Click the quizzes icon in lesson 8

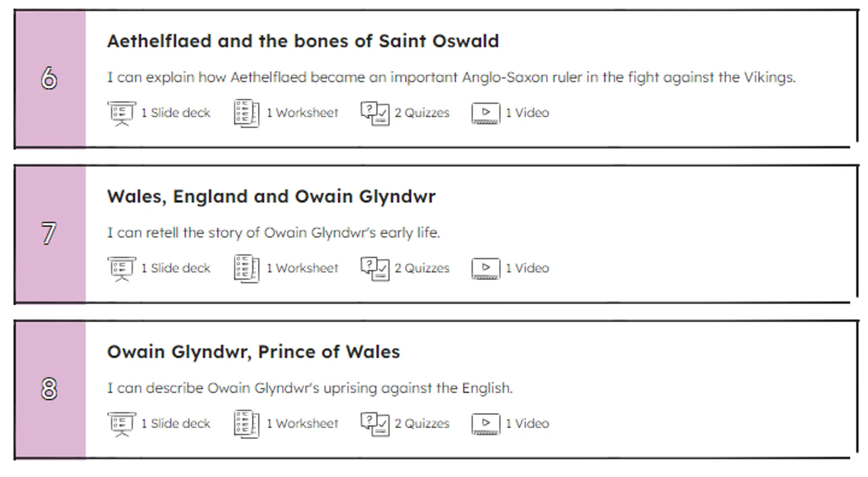pos(375,424)
